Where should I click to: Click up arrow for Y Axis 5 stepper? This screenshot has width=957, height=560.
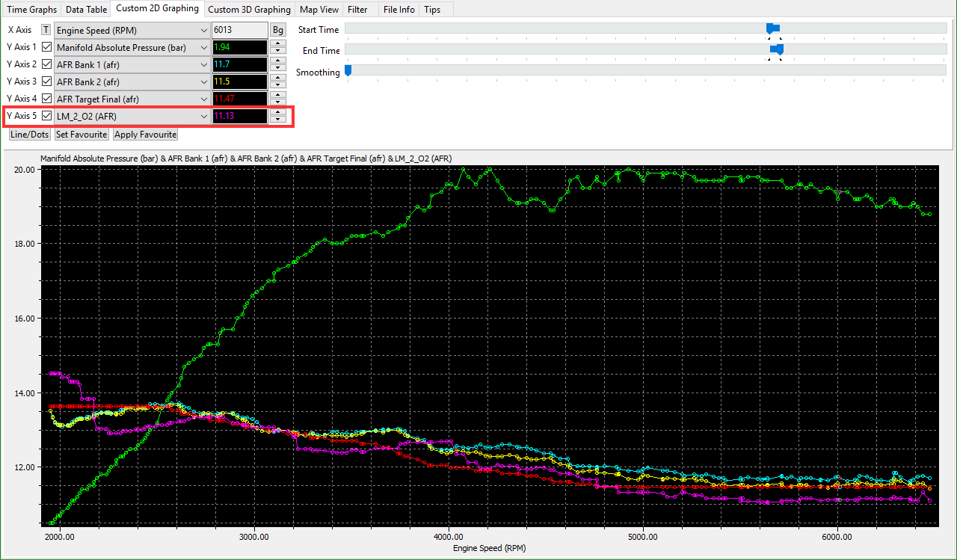(278, 112)
